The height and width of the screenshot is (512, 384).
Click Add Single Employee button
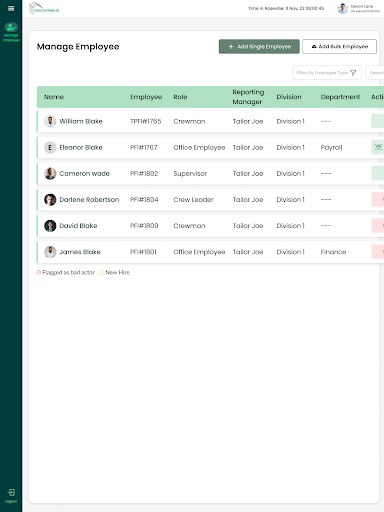(x=259, y=47)
